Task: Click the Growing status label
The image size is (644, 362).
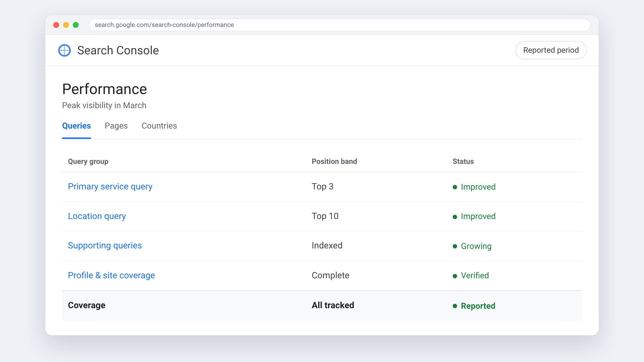Action: click(x=472, y=246)
